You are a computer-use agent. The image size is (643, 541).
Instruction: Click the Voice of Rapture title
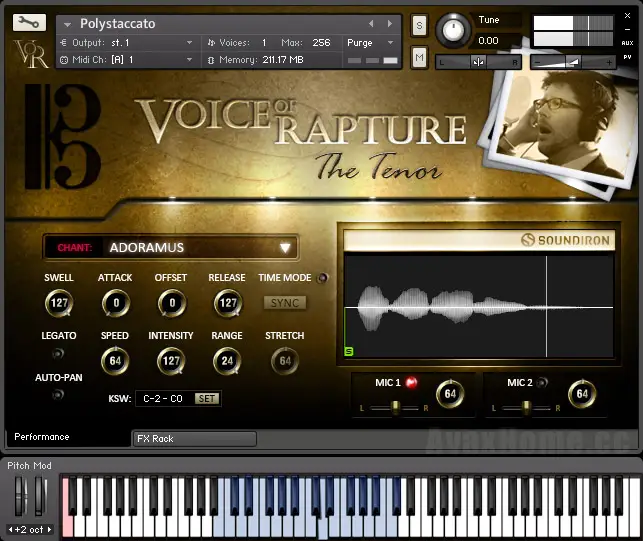[x=301, y=121]
